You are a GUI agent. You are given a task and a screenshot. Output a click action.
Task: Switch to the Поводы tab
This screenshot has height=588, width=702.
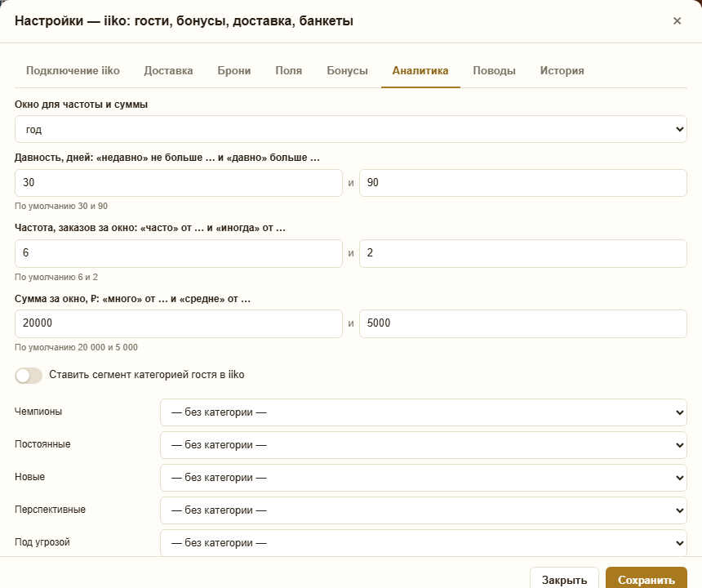495,71
